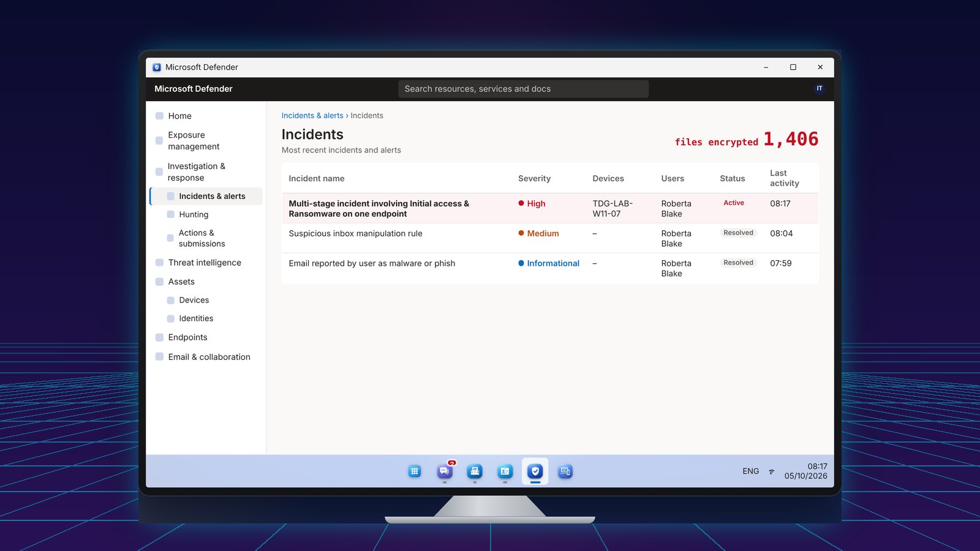Click the 07:59 last activity time
The width and height of the screenshot is (980, 551).
pyautogui.click(x=781, y=263)
